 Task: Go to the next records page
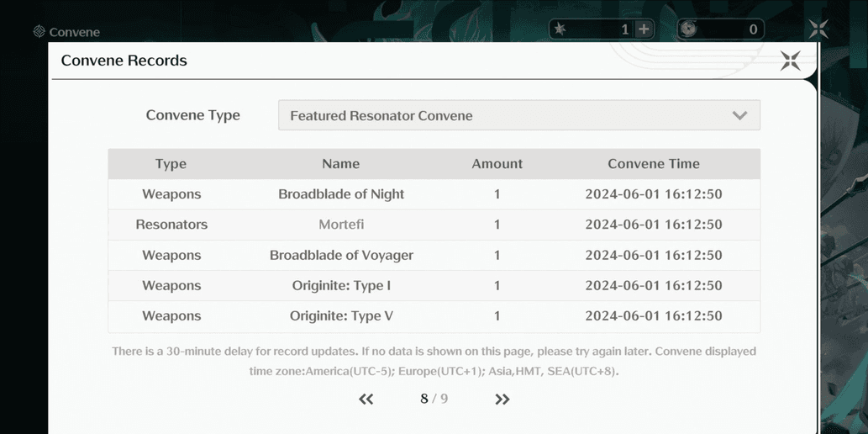502,399
